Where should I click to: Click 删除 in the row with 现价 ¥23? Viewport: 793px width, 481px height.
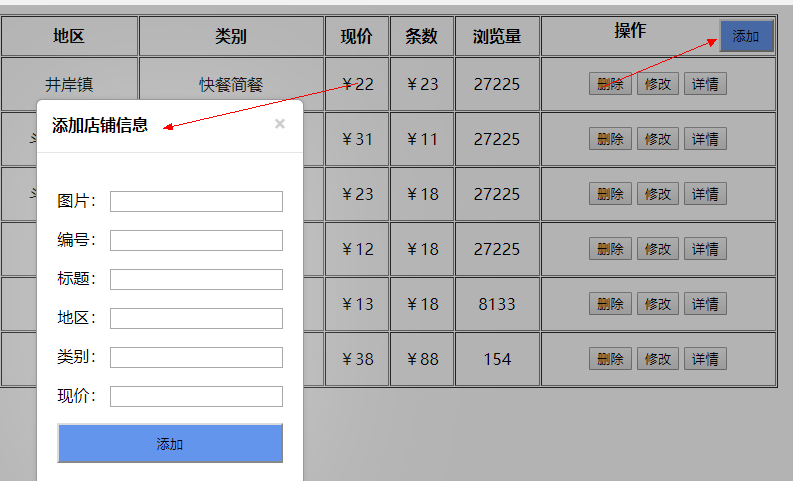click(x=610, y=194)
